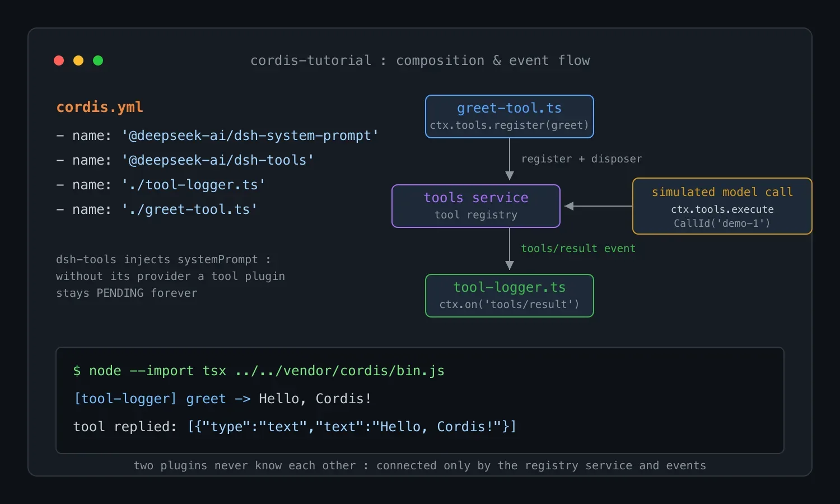The image size is (840, 504).
Task: Click the '$ node --import tsx' command line
Action: (x=259, y=371)
